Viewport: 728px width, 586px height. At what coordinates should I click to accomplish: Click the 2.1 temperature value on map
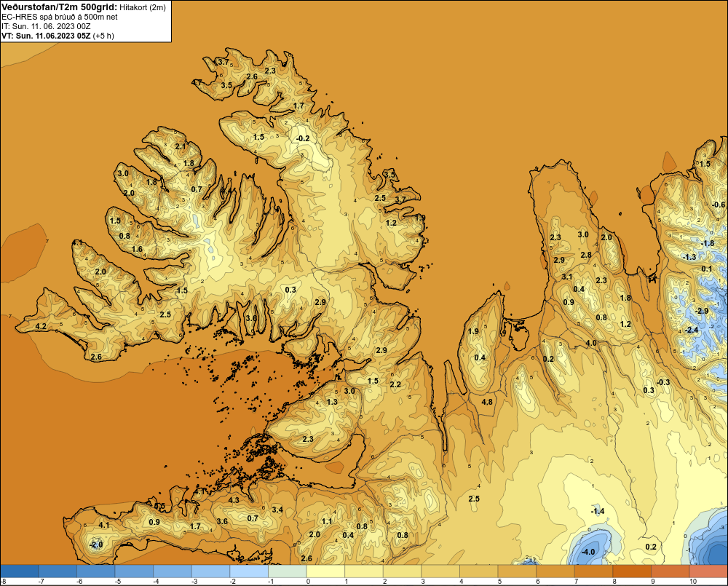click(181, 146)
